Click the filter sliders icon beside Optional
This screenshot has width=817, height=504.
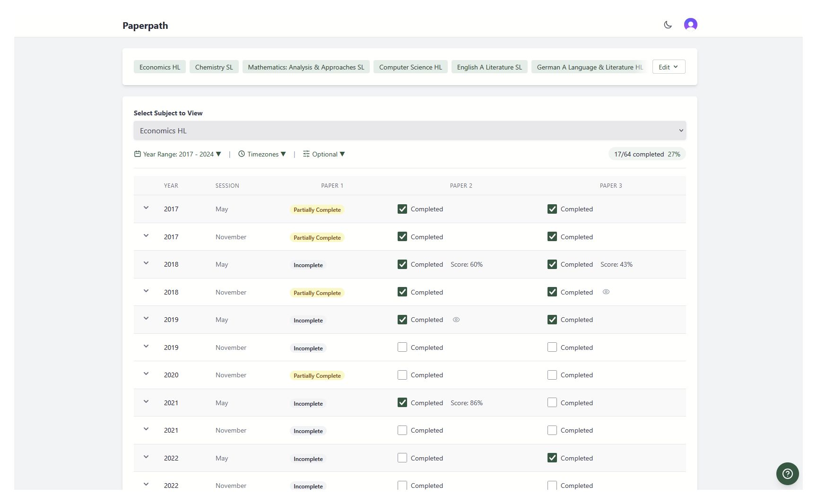click(306, 154)
